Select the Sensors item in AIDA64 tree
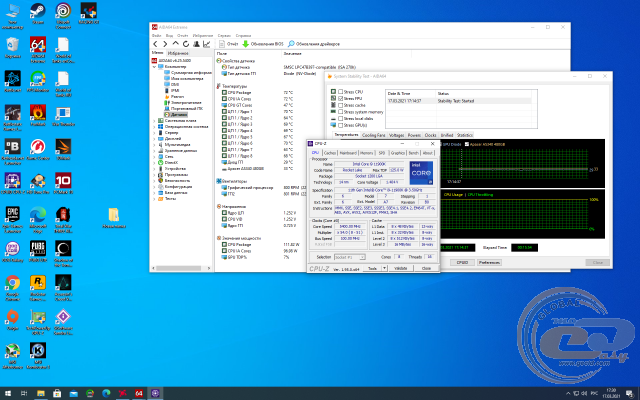640x400 pixels. [x=176, y=115]
